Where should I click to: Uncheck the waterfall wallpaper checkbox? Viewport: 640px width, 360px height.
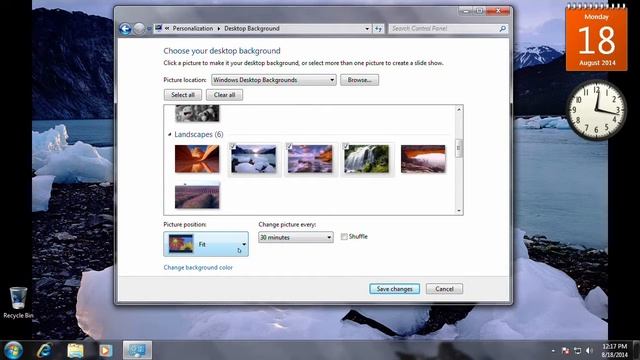click(346, 146)
